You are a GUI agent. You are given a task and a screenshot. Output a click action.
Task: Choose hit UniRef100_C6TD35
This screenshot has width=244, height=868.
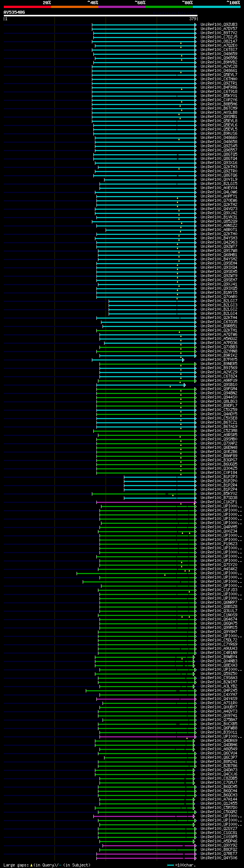point(219,322)
